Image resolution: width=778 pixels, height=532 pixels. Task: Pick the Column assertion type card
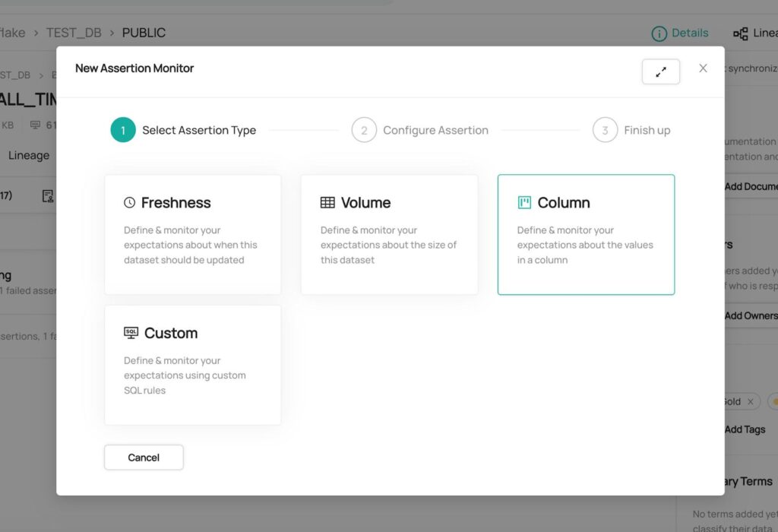[586, 235]
